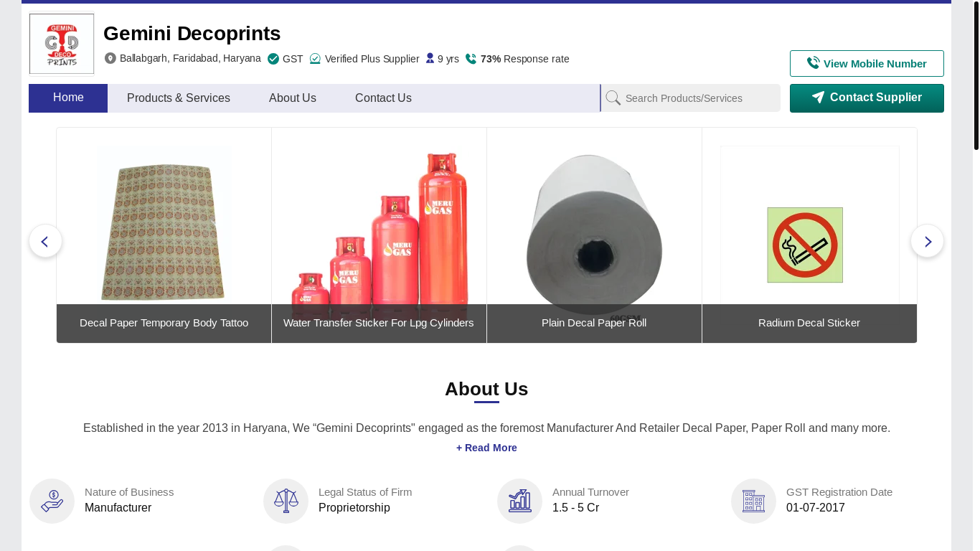The width and height of the screenshot is (980, 551).
Task: Open the Home tab
Action: click(x=68, y=98)
